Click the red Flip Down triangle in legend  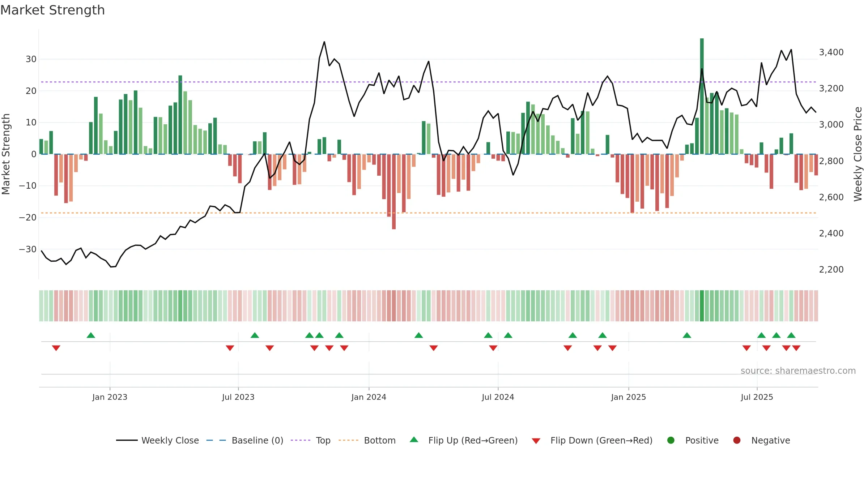pos(536,441)
